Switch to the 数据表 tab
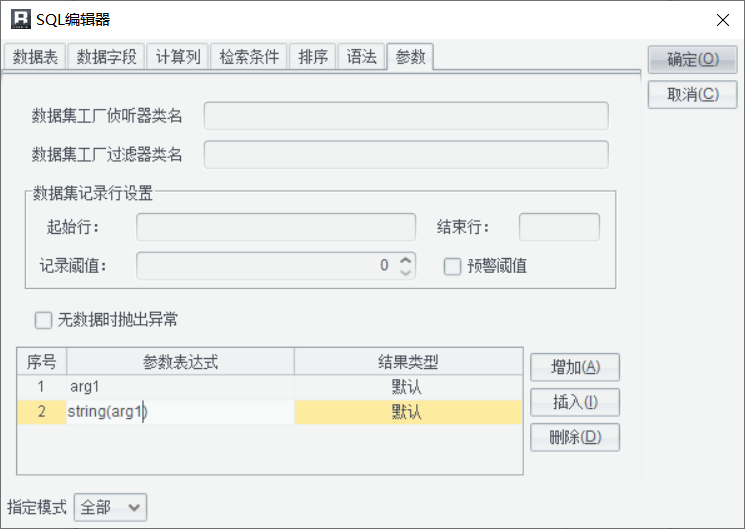Image resolution: width=745 pixels, height=529 pixels. coord(35,57)
